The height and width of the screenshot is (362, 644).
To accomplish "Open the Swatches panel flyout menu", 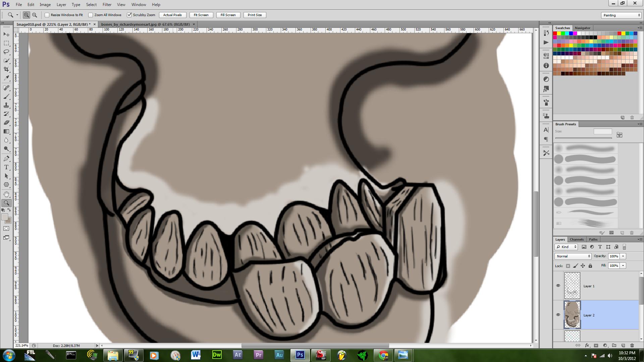I will tap(640, 28).
